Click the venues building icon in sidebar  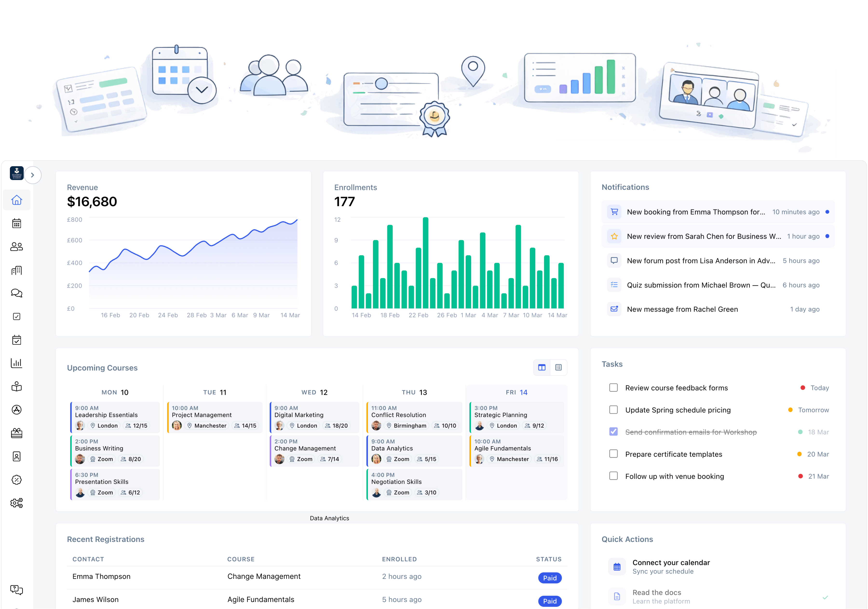(x=17, y=270)
